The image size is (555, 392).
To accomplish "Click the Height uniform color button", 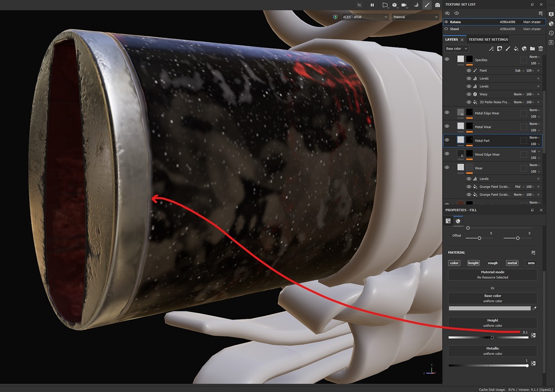I will pos(493,323).
